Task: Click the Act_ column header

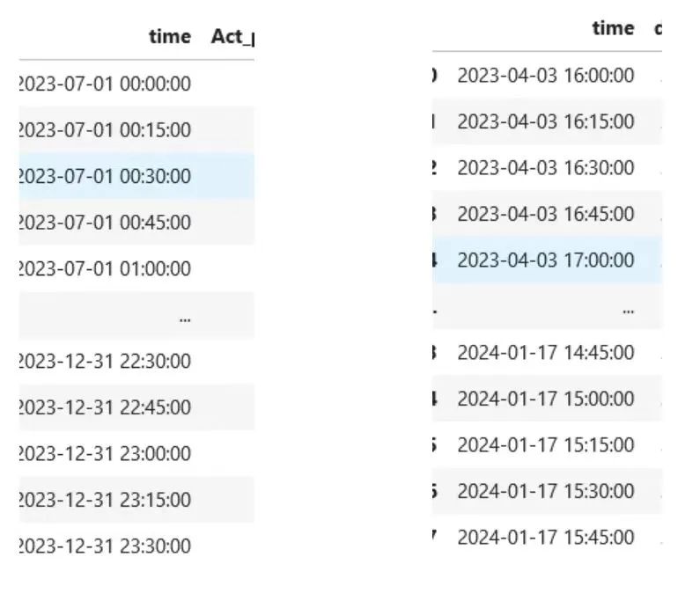Action: click(x=232, y=37)
